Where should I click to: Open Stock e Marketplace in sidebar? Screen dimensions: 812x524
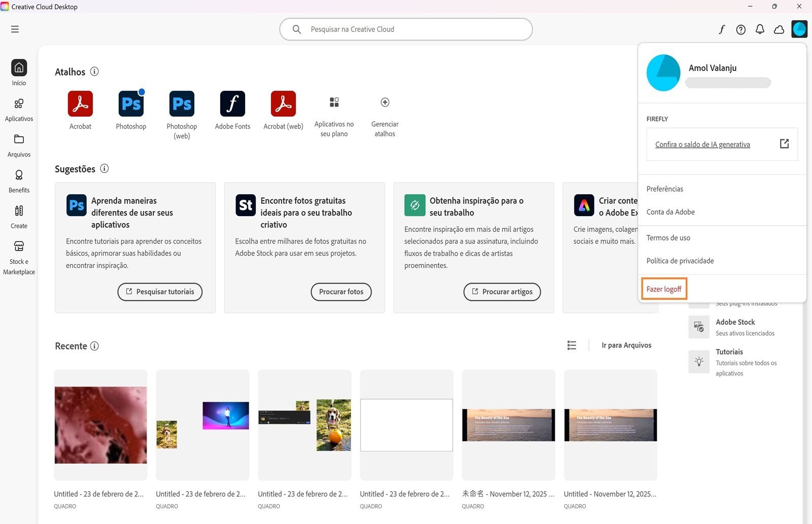[19, 258]
